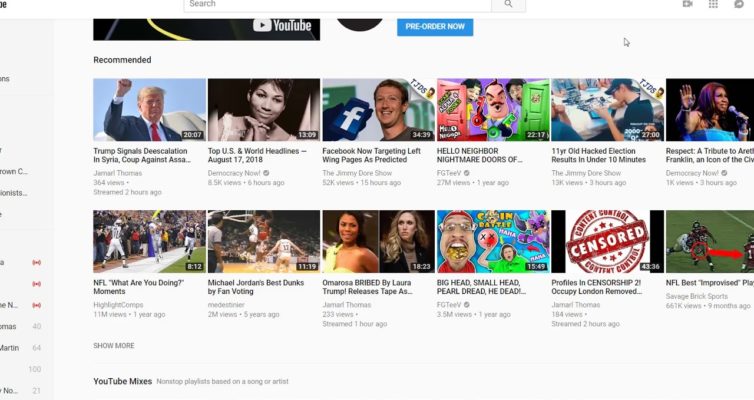Click title 'Trump Signals Deescalation In Syria'

tap(142, 155)
